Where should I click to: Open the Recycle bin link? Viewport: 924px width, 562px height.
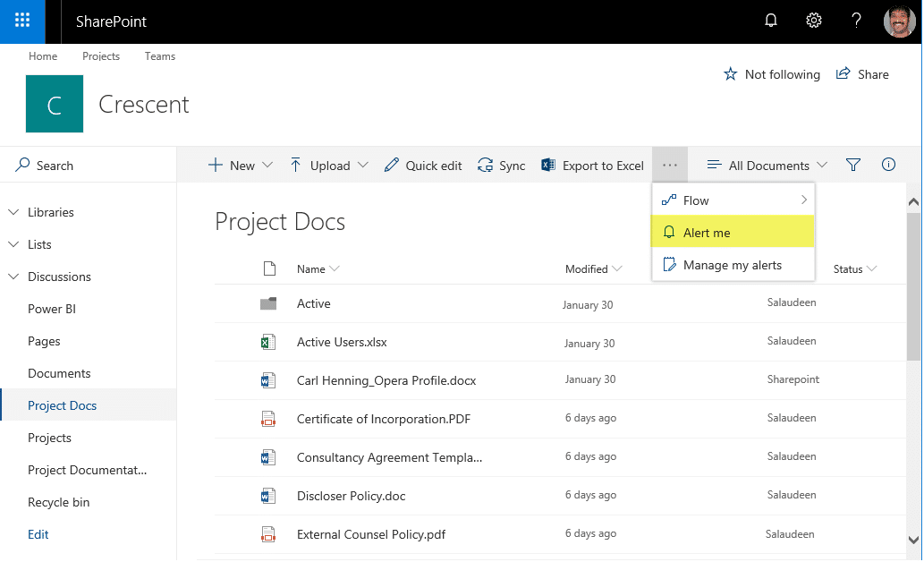pos(59,502)
